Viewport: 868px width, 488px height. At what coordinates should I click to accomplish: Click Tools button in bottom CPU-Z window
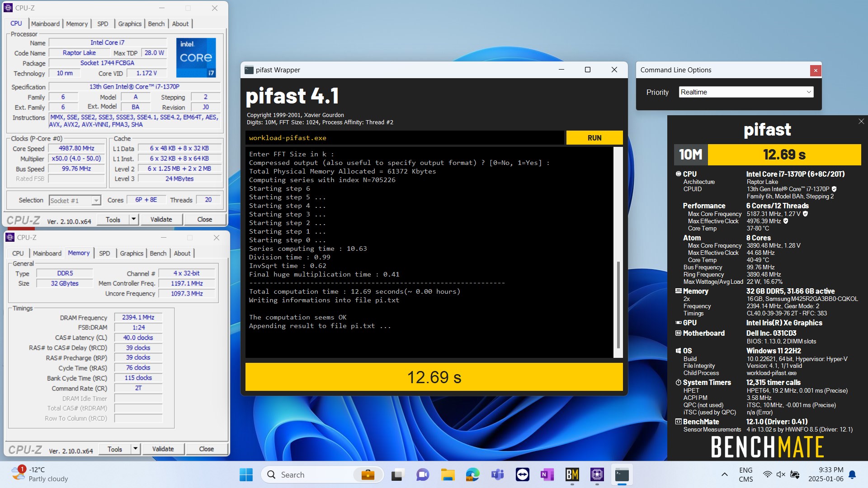(115, 449)
